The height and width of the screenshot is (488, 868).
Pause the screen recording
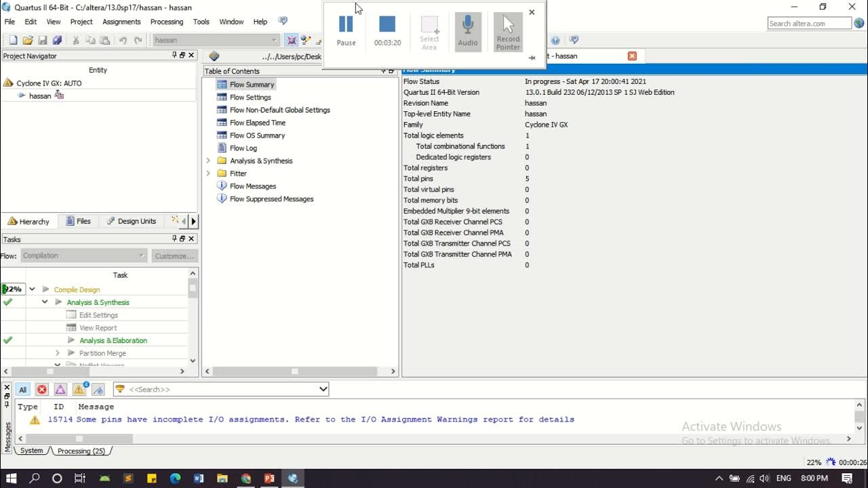346,31
